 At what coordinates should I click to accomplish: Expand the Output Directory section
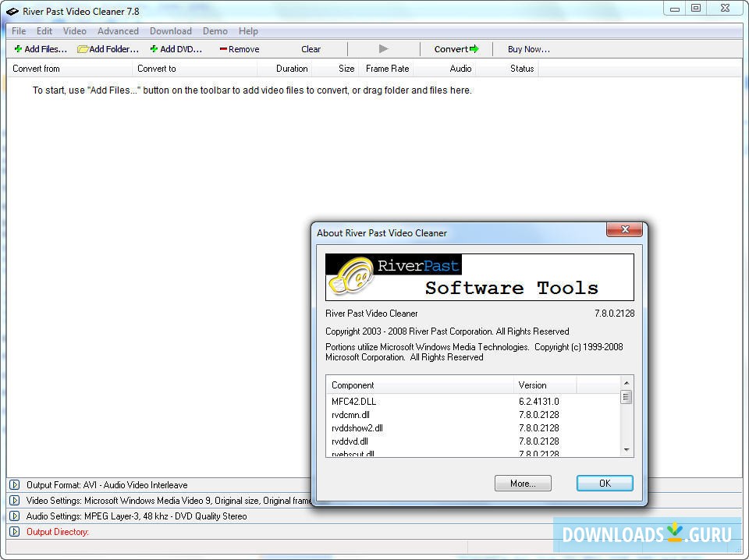click(14, 532)
